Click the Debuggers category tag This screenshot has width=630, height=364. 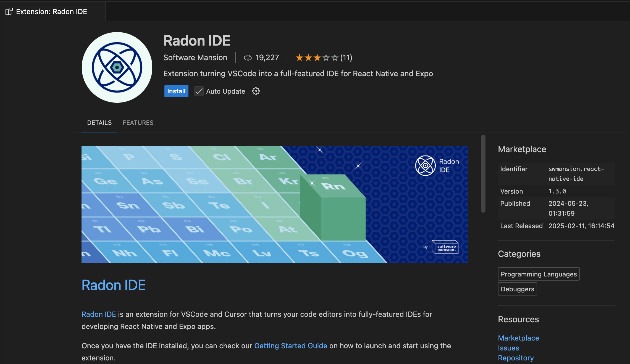click(x=517, y=289)
